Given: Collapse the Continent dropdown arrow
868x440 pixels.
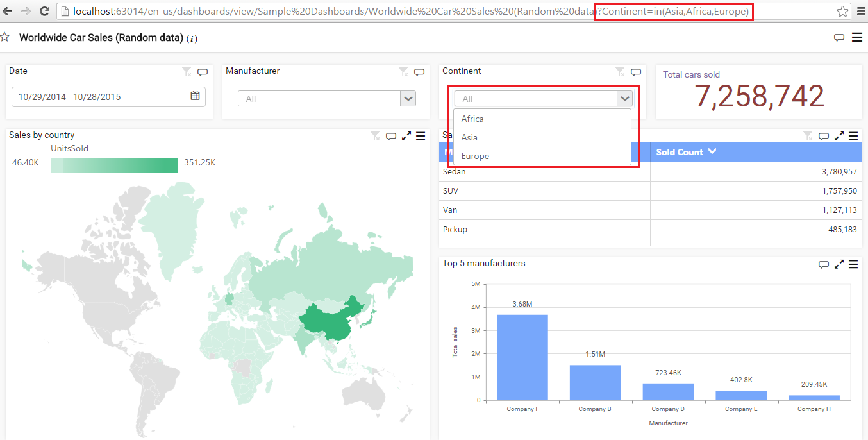Looking at the screenshot, I should coord(625,99).
